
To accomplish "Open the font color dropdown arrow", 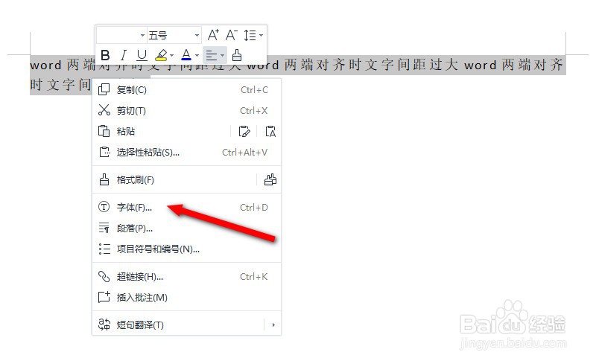I will 197,56.
